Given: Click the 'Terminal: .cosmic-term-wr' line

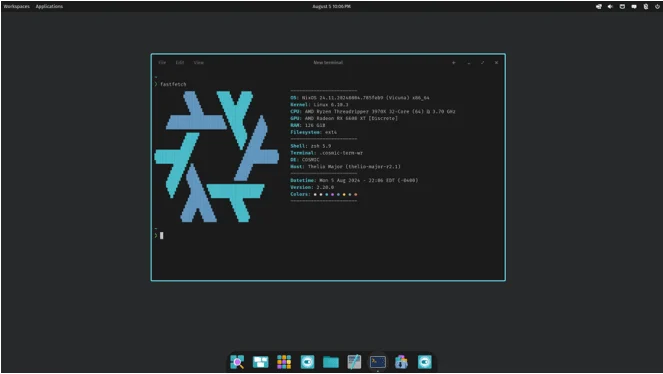Looking at the screenshot, I should [x=326, y=153].
